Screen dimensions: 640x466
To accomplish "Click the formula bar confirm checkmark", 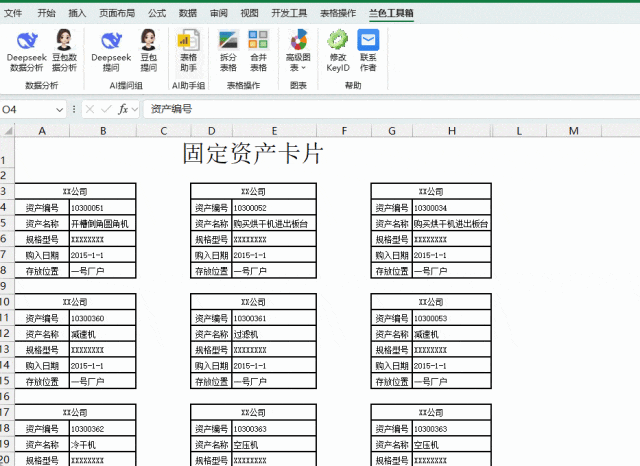I will pos(106,109).
